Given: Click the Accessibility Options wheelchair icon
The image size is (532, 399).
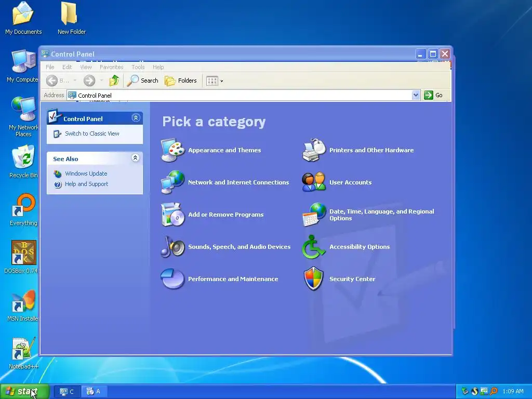Looking at the screenshot, I should point(314,247).
